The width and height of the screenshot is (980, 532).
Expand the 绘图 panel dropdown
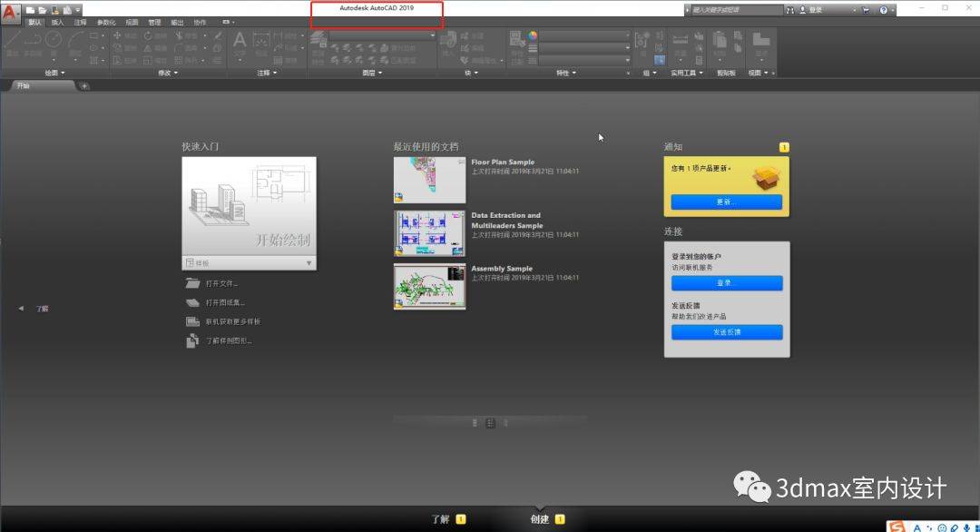[x=54, y=73]
